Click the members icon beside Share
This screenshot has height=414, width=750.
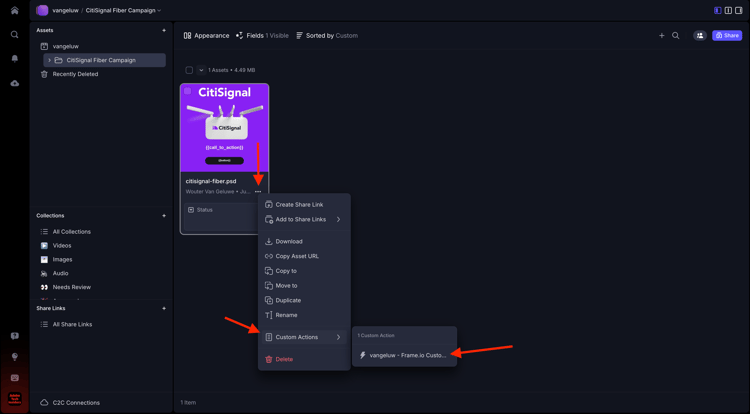point(700,35)
